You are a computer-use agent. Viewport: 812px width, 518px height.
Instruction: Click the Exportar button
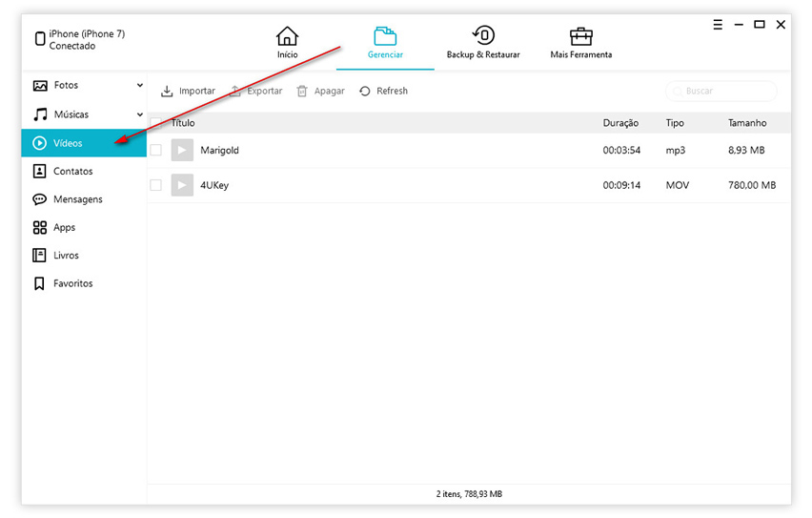[255, 92]
